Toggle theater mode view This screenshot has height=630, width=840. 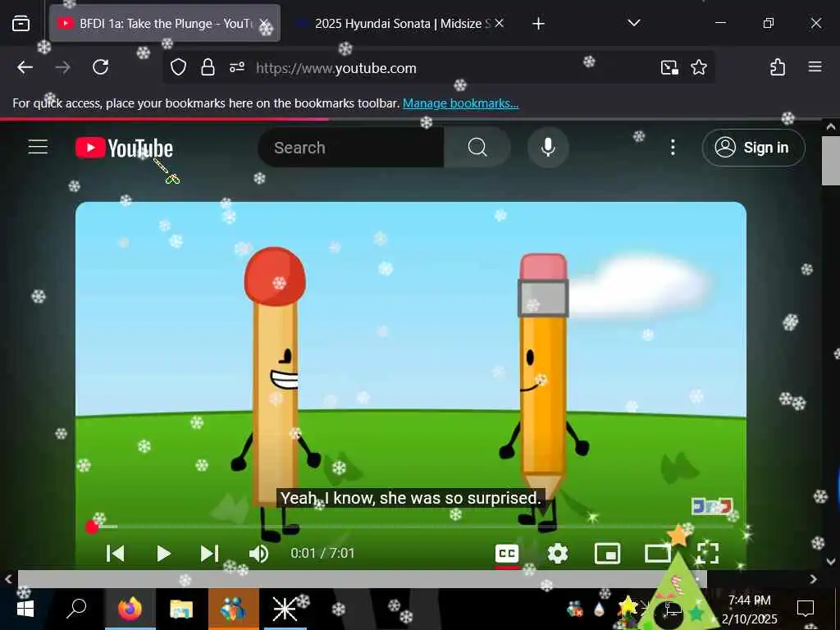(657, 554)
